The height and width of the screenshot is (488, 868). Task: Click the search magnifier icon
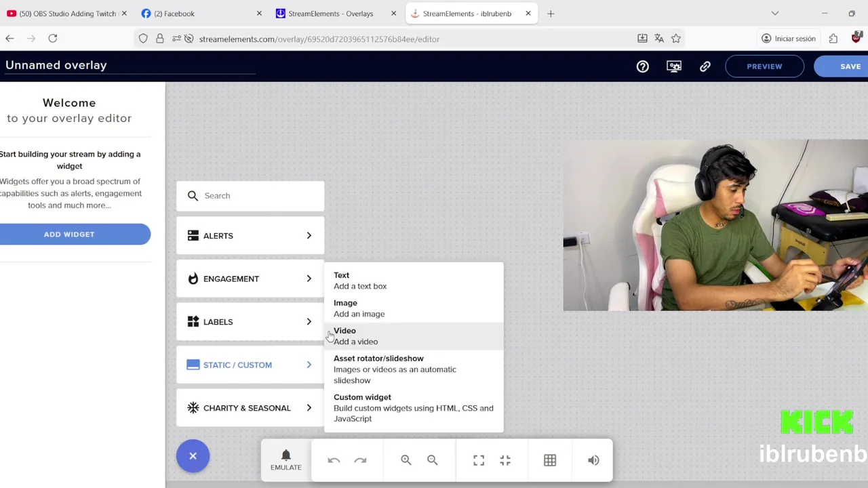click(193, 196)
